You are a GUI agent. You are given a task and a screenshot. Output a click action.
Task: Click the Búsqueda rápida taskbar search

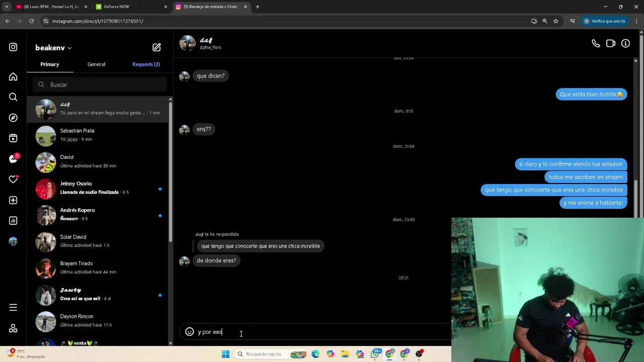point(271,354)
